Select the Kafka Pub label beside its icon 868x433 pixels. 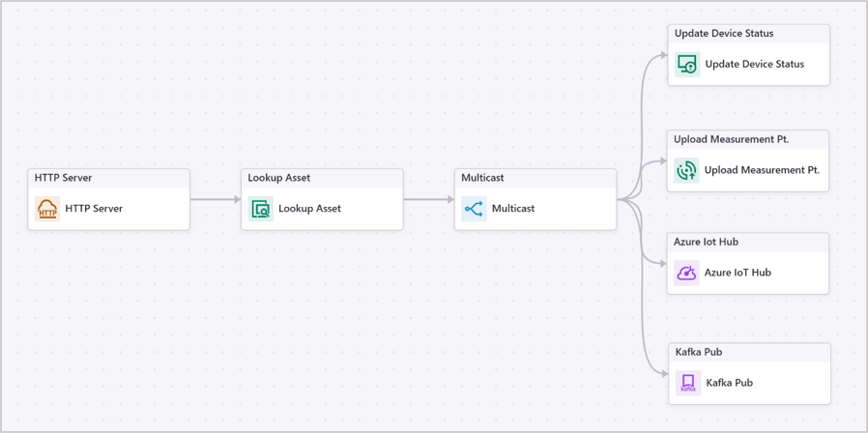click(729, 383)
